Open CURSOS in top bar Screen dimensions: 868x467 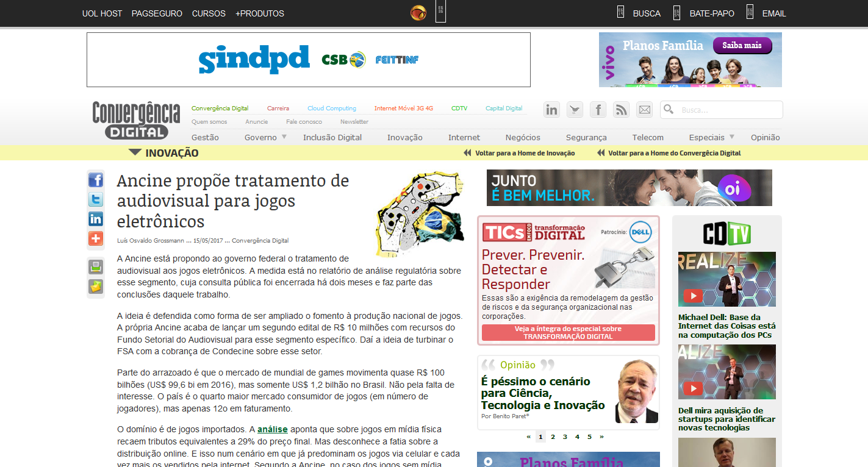(x=209, y=13)
